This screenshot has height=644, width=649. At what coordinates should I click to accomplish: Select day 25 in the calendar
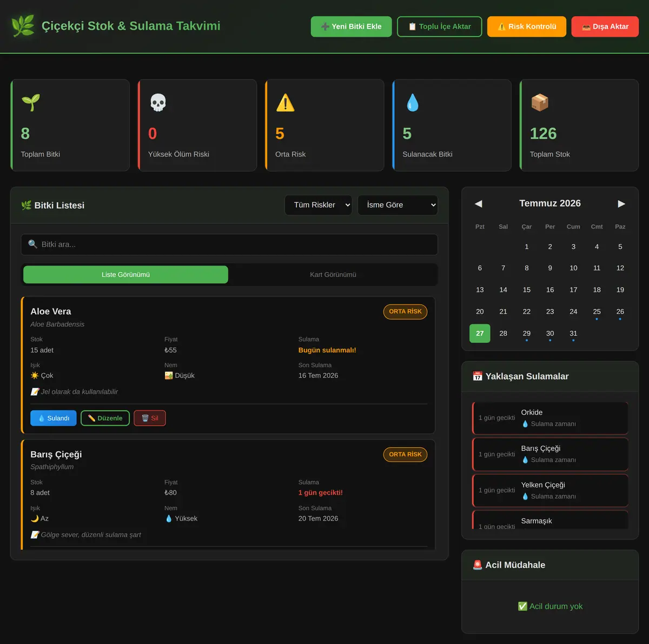pyautogui.click(x=597, y=312)
